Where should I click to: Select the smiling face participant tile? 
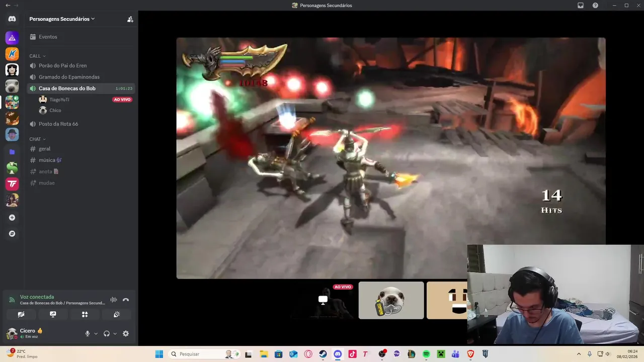[x=447, y=300]
